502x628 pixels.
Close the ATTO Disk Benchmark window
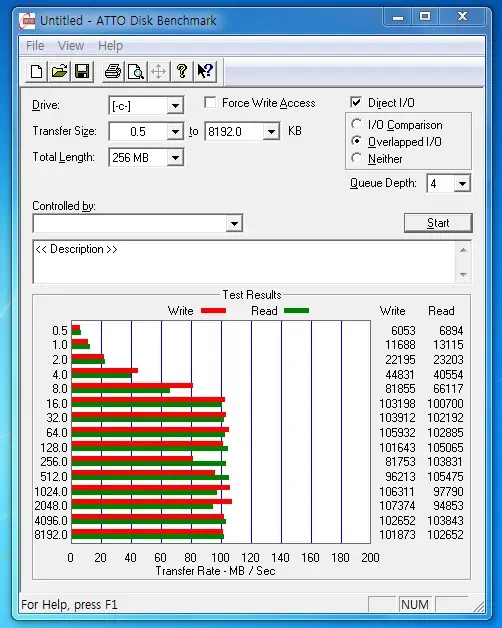pyautogui.click(x=463, y=17)
